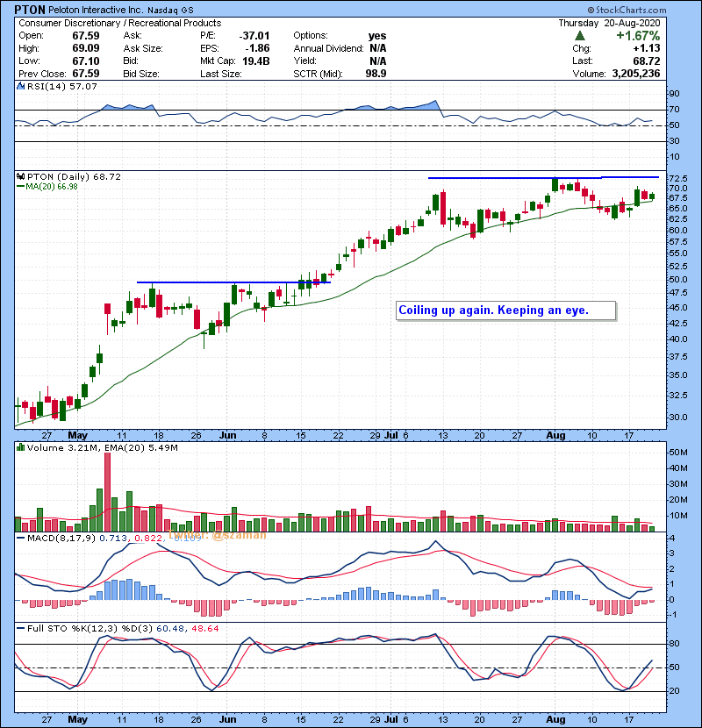This screenshot has height=728, width=702.
Task: Click the '+1.67%' percent change value
Action: coord(638,36)
